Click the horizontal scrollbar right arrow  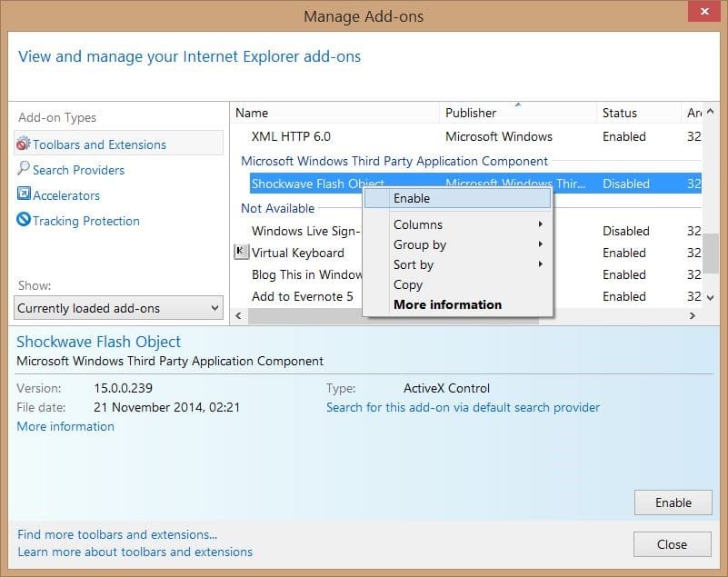[x=693, y=315]
